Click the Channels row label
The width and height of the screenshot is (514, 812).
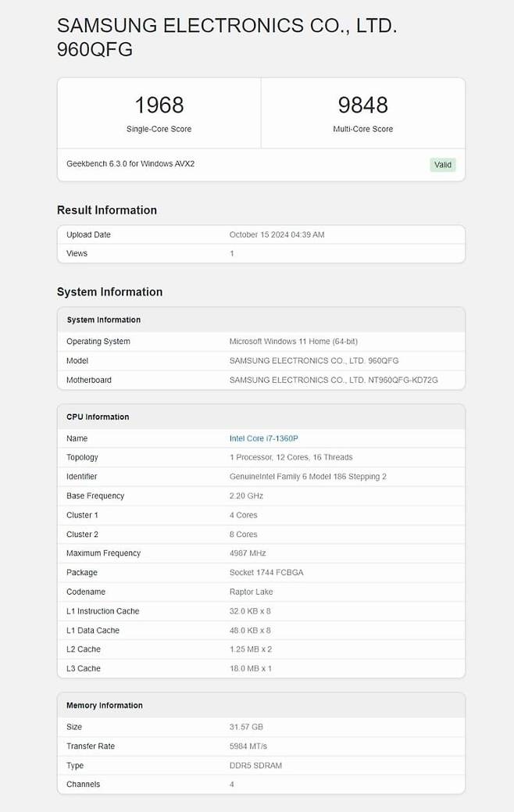pos(84,784)
